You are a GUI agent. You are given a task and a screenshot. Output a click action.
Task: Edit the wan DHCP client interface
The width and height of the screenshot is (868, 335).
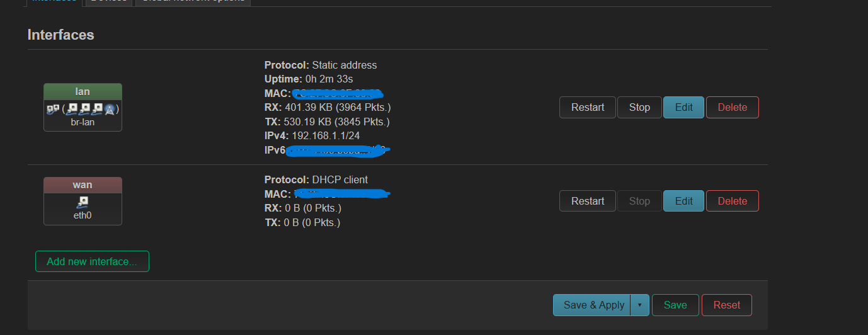pyautogui.click(x=684, y=201)
